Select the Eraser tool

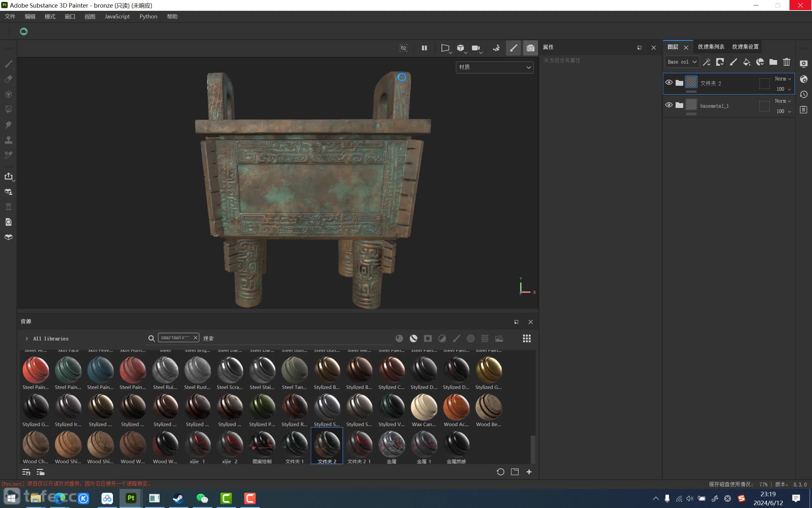[x=9, y=79]
